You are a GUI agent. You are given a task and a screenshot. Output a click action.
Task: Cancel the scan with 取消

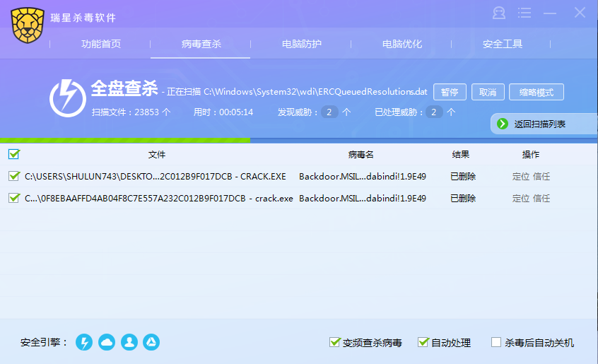tap(488, 92)
